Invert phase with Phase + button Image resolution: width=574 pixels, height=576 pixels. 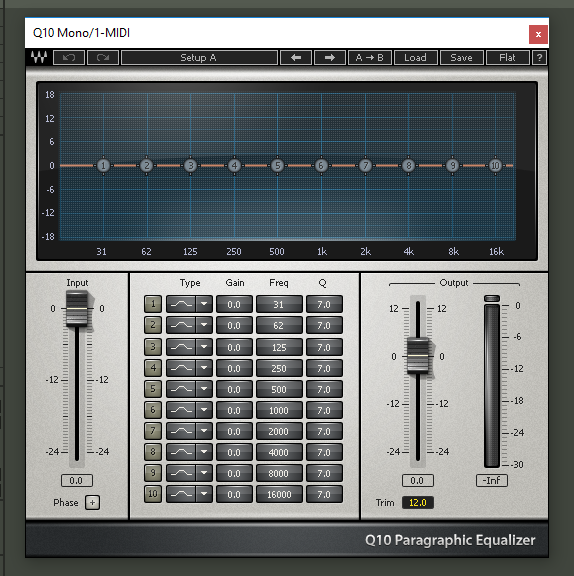(x=92, y=502)
